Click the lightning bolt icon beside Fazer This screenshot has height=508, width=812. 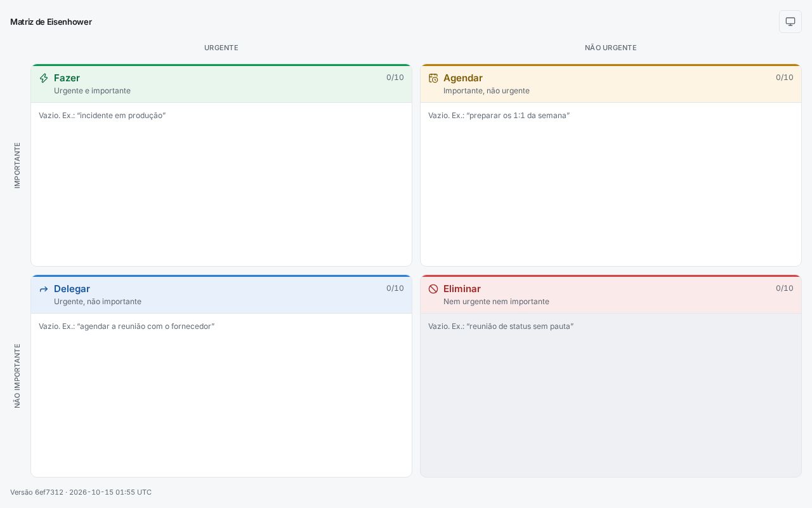(x=44, y=78)
